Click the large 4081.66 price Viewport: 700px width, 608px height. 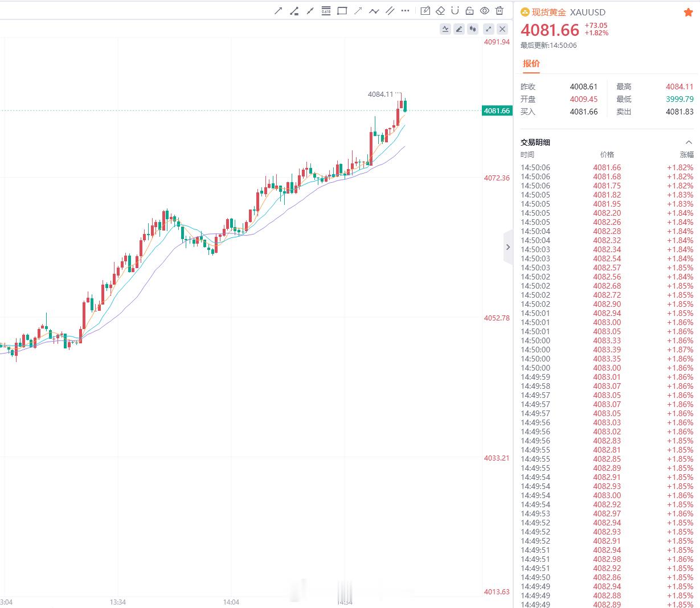(x=550, y=30)
